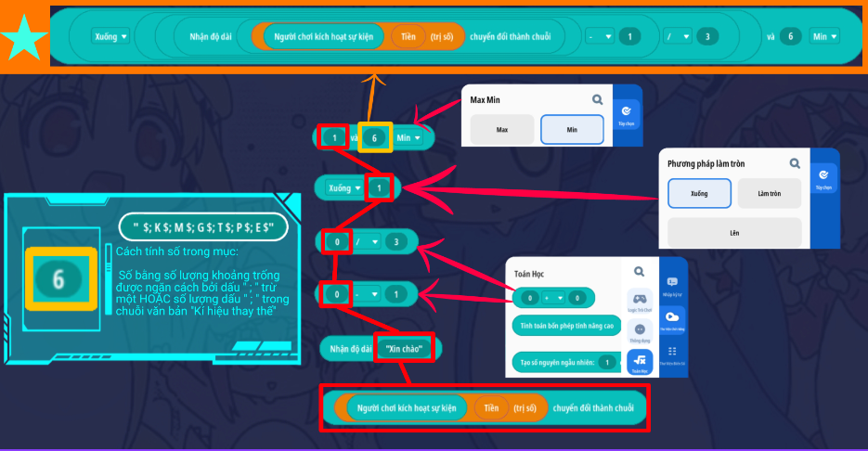Choose the Max option

[501, 130]
